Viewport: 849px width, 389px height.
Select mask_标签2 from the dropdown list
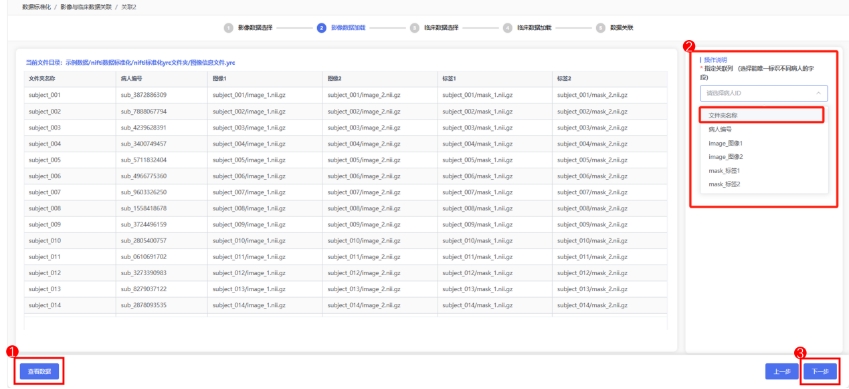(x=763, y=184)
